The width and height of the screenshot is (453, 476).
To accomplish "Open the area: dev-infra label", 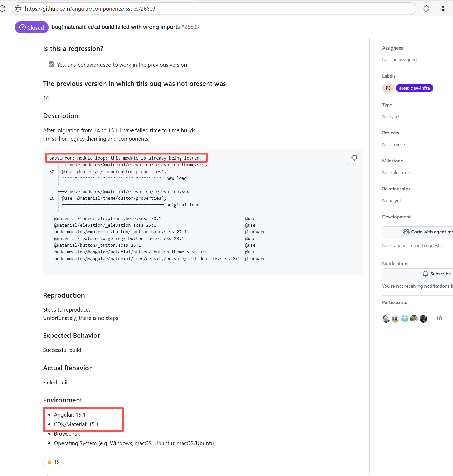I will [414, 88].
